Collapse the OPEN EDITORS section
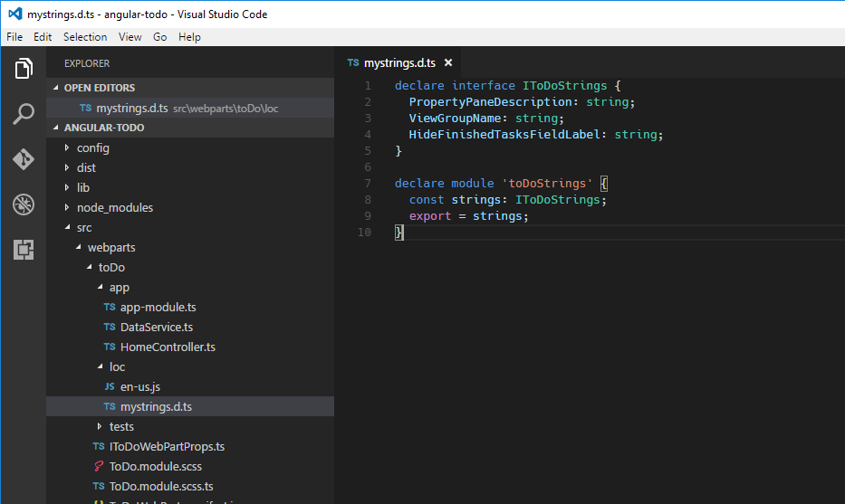 [55, 87]
